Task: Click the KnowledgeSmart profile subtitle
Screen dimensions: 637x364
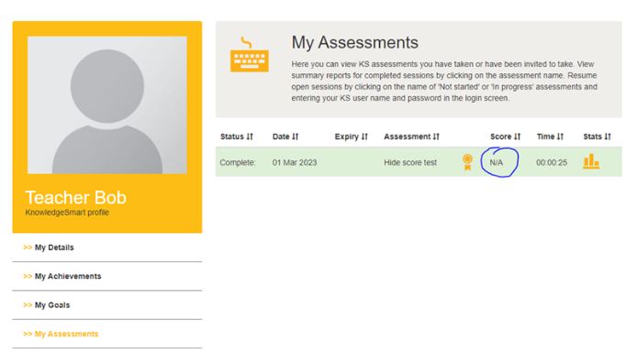Action: click(x=67, y=213)
